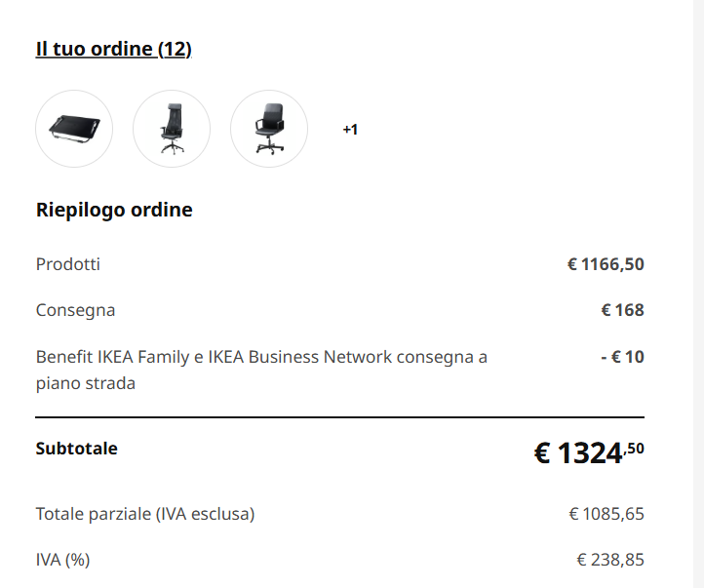Click the Benefit IKEA Family delivery text
704x588 pixels.
261,357
